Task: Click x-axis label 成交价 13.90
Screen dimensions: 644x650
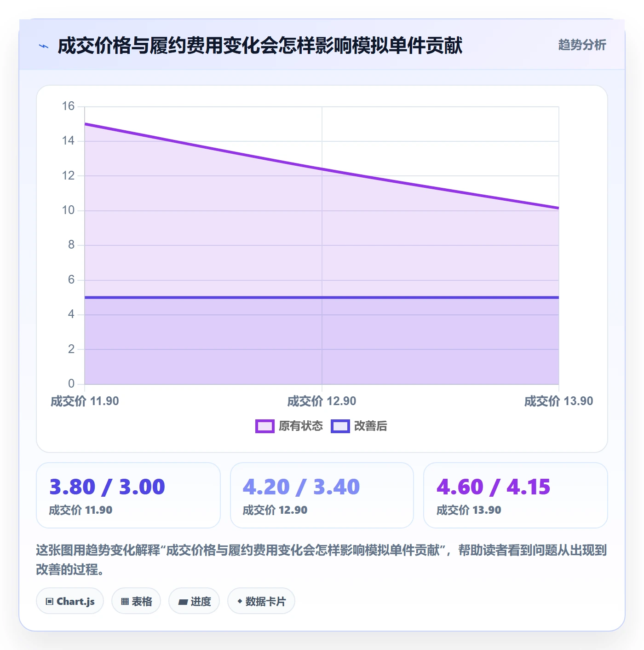Action: [559, 401]
